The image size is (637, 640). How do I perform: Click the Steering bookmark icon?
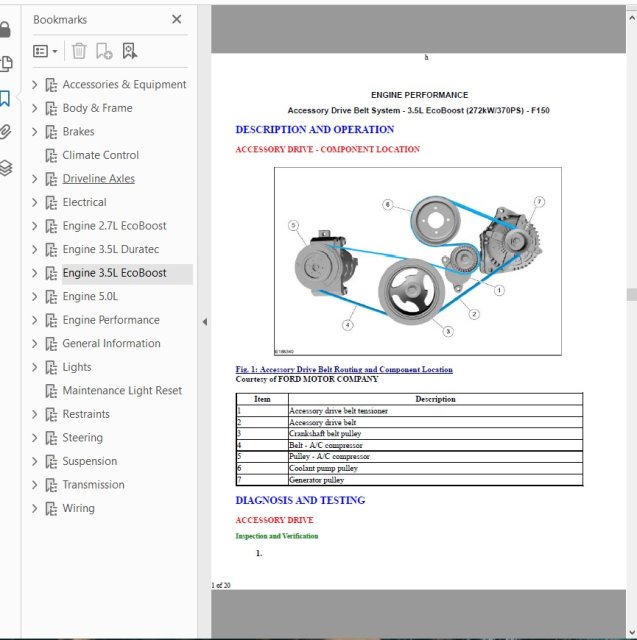click(x=51, y=438)
